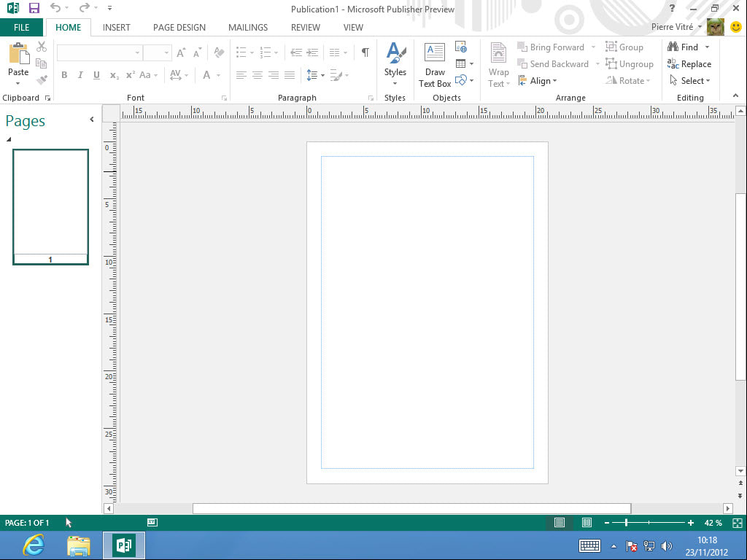Select the Draw Text Box tool

tap(435, 64)
